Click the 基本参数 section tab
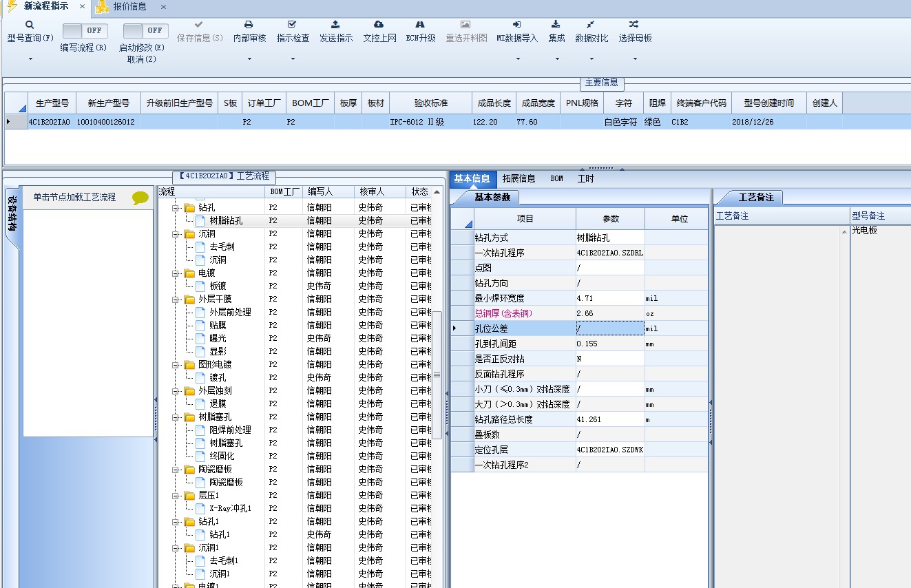911x588 pixels. click(492, 198)
